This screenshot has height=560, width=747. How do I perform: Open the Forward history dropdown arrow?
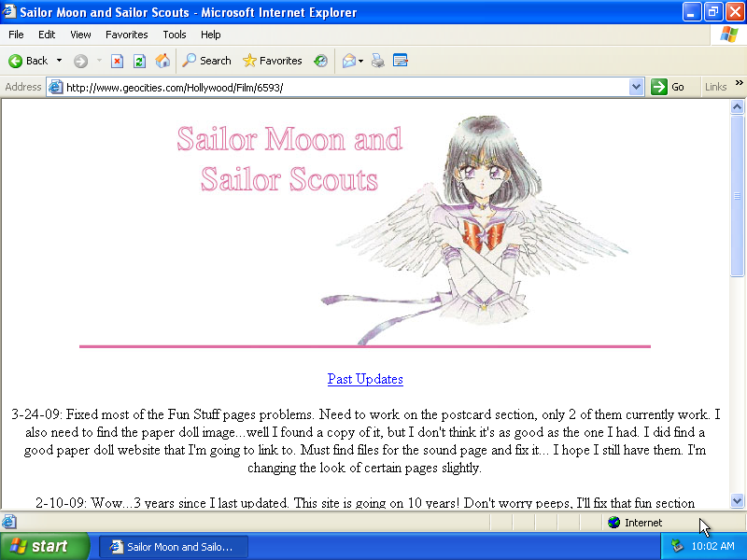pos(99,61)
